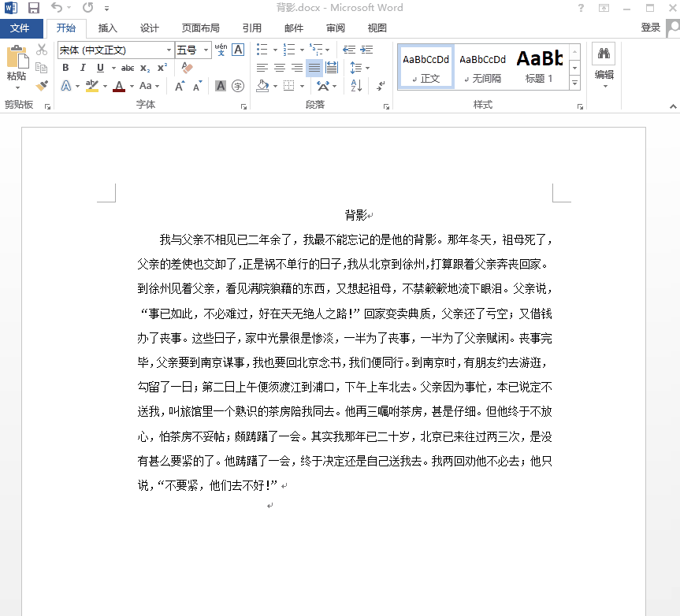This screenshot has height=616, width=680.
Task: Click the Grow Font icon
Action: pos(180,86)
